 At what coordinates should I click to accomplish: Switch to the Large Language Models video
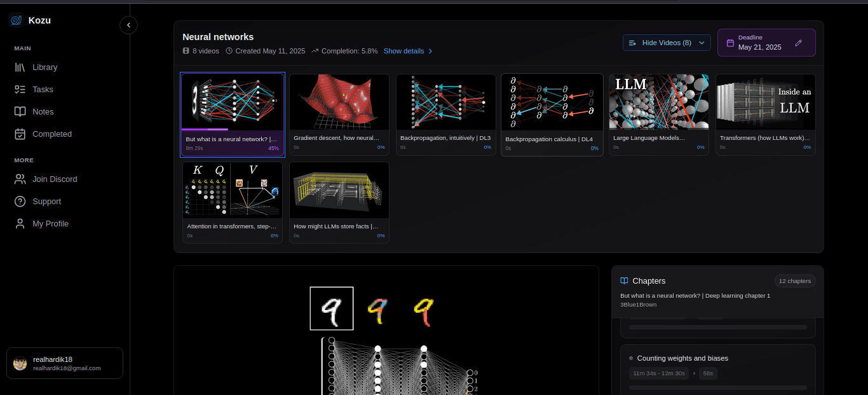coord(658,114)
